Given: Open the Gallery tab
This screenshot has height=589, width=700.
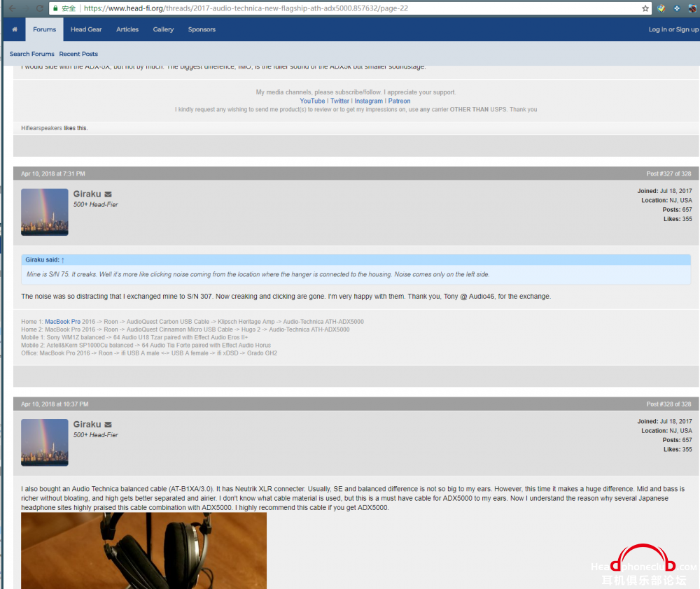Looking at the screenshot, I should [163, 29].
